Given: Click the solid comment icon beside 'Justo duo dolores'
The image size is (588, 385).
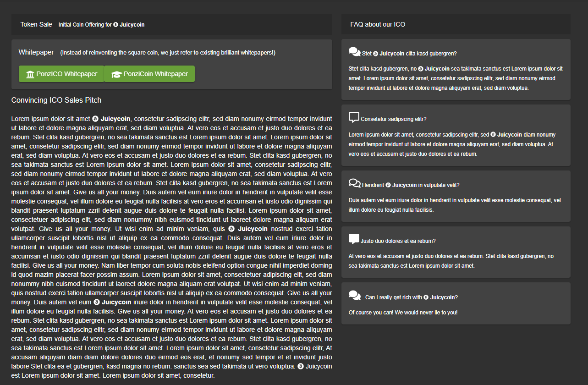Looking at the screenshot, I should tap(354, 239).
